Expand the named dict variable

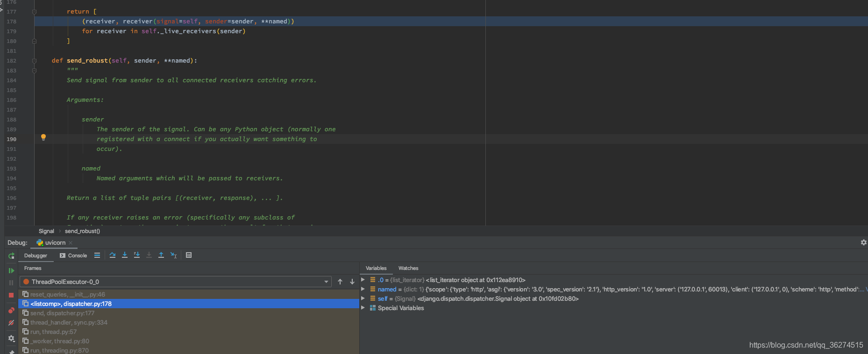click(x=363, y=289)
